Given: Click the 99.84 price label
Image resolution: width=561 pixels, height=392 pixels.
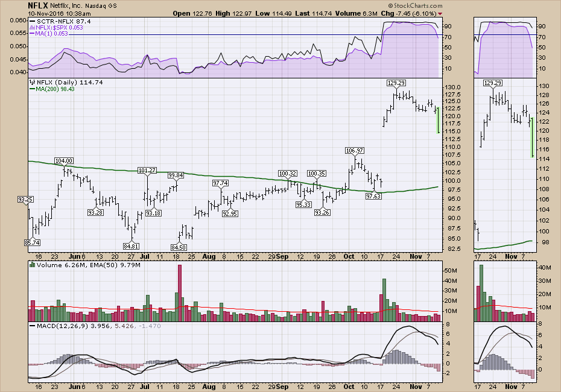Looking at the screenshot, I should click(176, 175).
